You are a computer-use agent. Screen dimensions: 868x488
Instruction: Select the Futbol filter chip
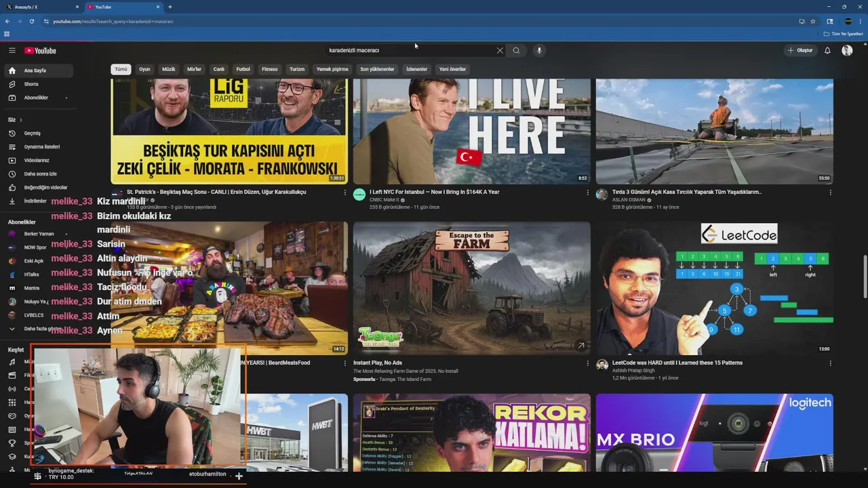click(x=243, y=69)
